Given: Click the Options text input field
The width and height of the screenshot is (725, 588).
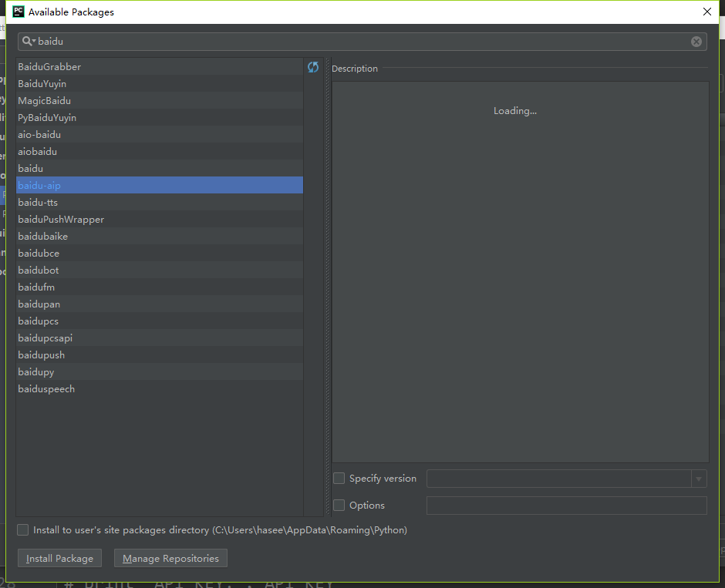Looking at the screenshot, I should [x=566, y=506].
